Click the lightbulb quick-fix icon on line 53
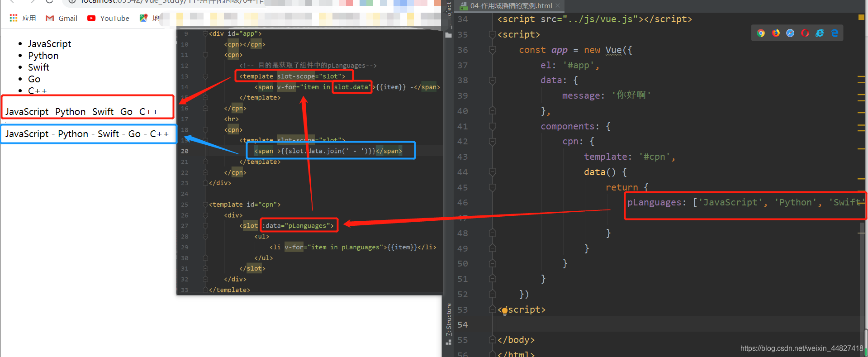 click(x=505, y=310)
